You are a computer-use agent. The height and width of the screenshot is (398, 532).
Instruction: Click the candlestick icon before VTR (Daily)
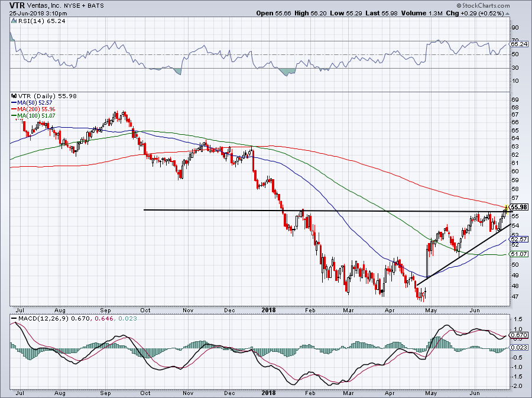(14, 96)
